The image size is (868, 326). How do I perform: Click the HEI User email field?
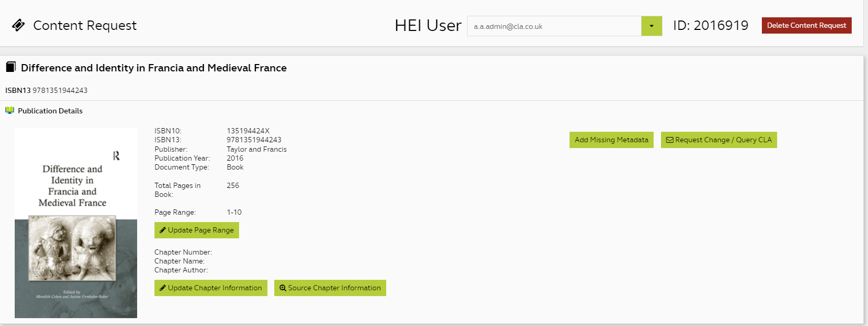pyautogui.click(x=554, y=26)
